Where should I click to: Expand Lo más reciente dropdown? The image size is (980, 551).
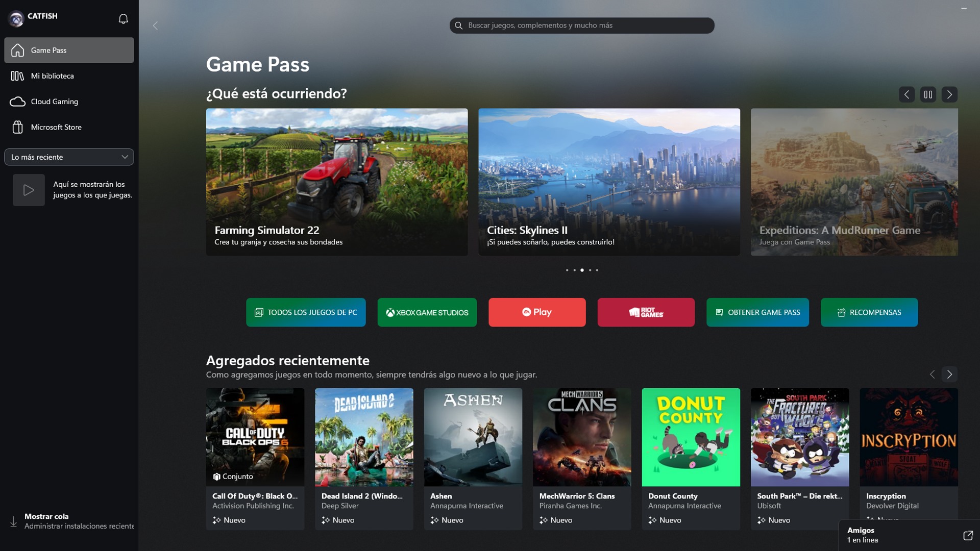point(69,157)
